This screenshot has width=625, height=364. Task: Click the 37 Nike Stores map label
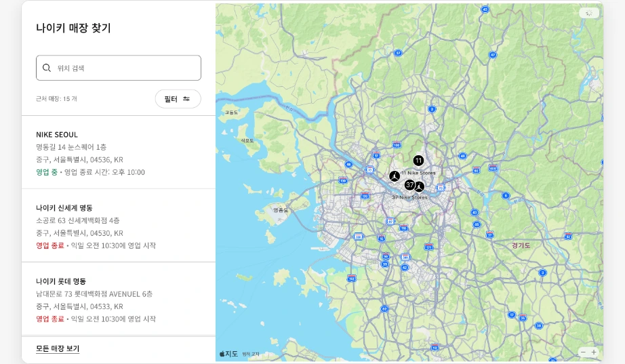[409, 197]
